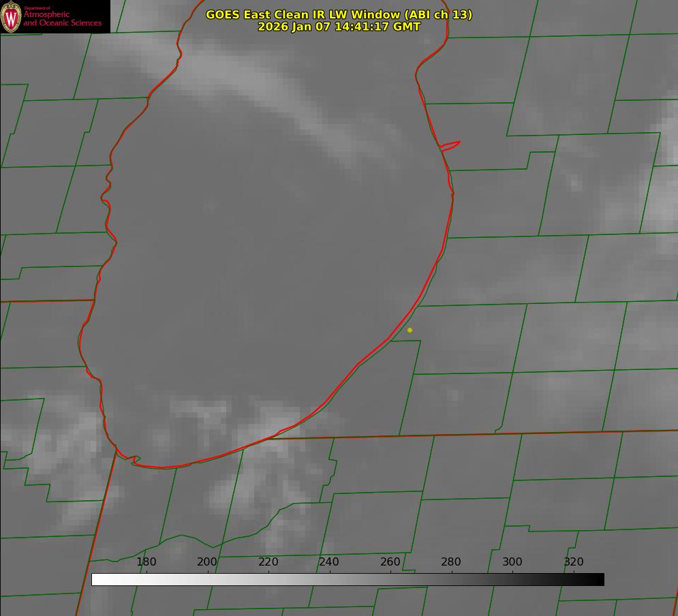The image size is (678, 616).
Task: Click the 'Atmospheric and Oceanic Sciences' text
Action: pyautogui.click(x=62, y=19)
